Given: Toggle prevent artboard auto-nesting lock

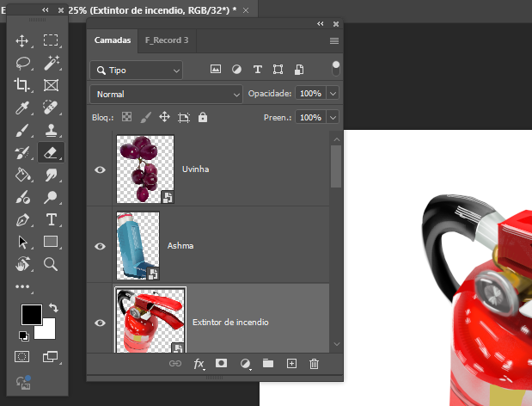Looking at the screenshot, I should 184,118.
